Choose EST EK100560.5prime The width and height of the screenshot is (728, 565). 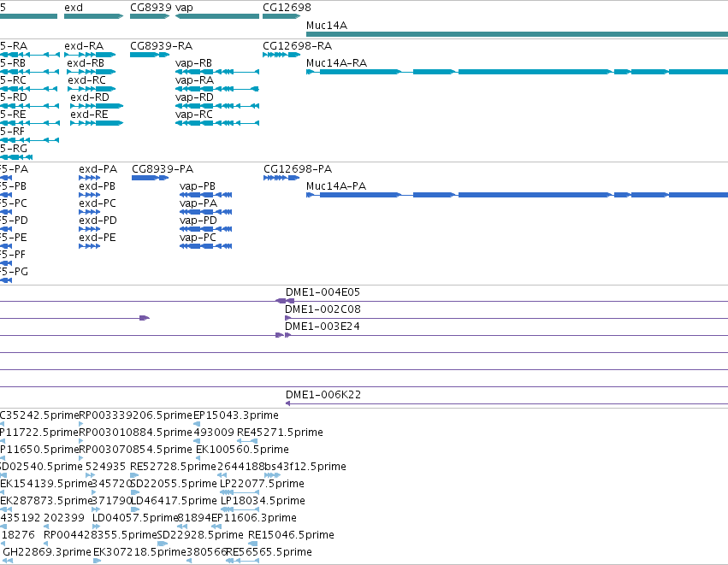click(242, 450)
